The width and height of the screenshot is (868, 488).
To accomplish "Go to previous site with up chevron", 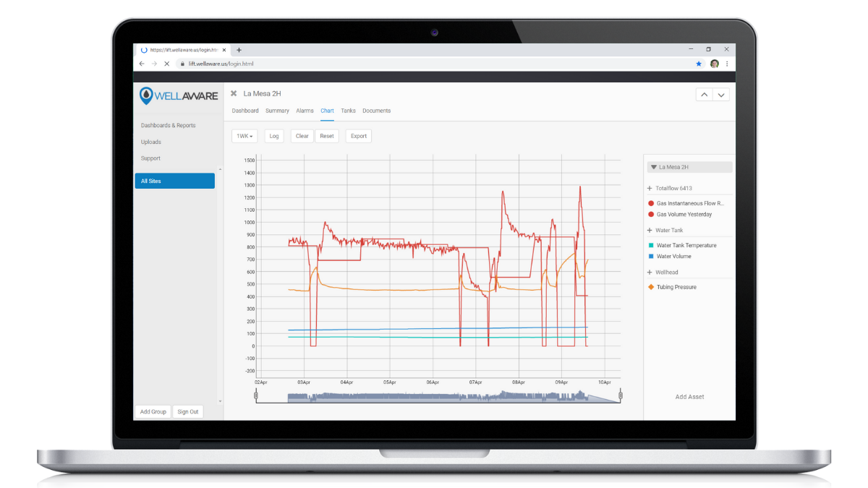I will (704, 95).
